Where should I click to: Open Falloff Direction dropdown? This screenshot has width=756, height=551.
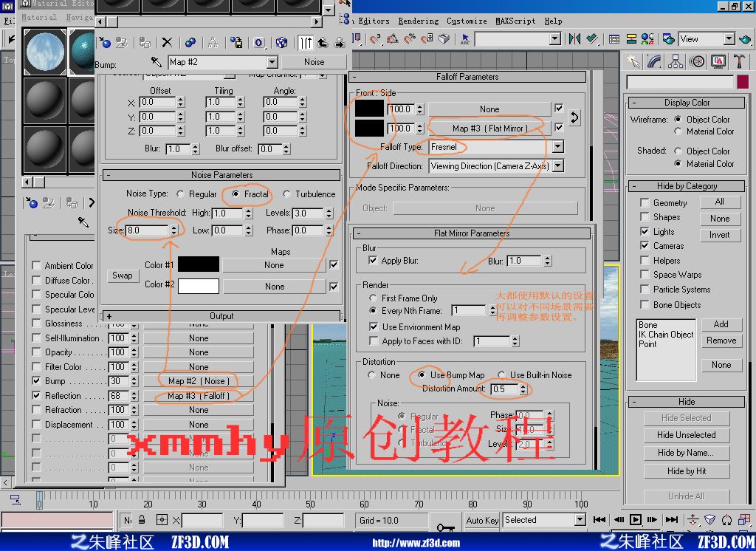tap(558, 166)
